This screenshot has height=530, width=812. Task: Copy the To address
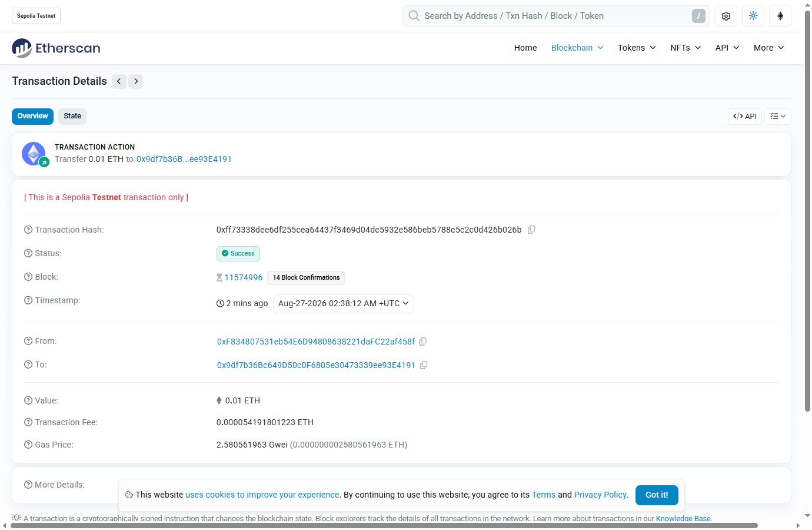[x=423, y=365]
